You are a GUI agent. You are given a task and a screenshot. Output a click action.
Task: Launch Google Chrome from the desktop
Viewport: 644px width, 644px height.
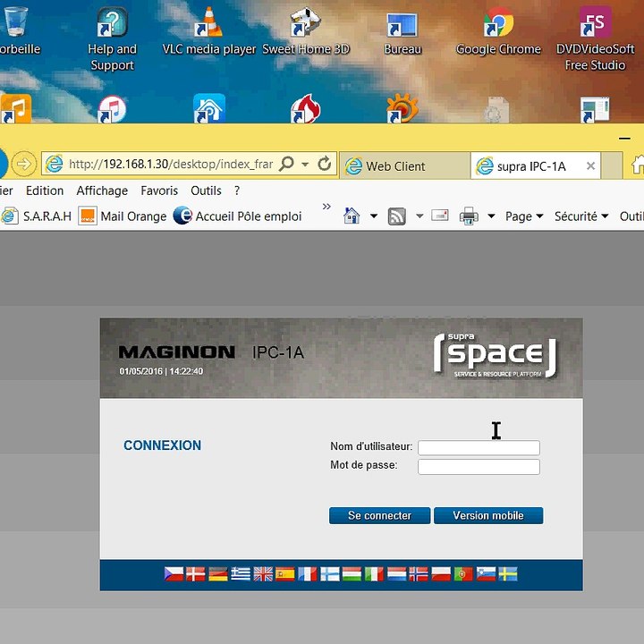tap(498, 31)
